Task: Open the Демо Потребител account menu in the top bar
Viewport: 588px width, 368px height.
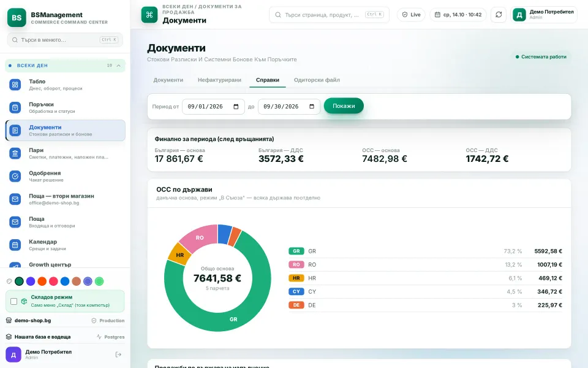Action: pyautogui.click(x=544, y=15)
